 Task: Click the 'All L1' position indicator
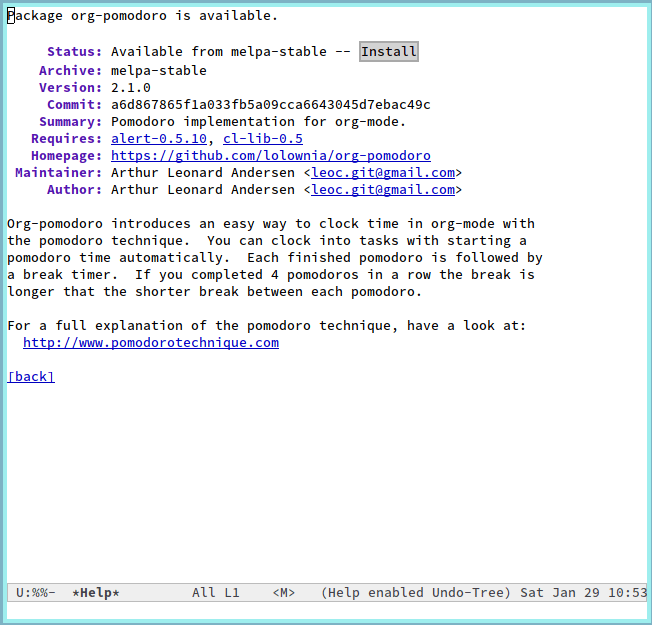(x=215, y=593)
